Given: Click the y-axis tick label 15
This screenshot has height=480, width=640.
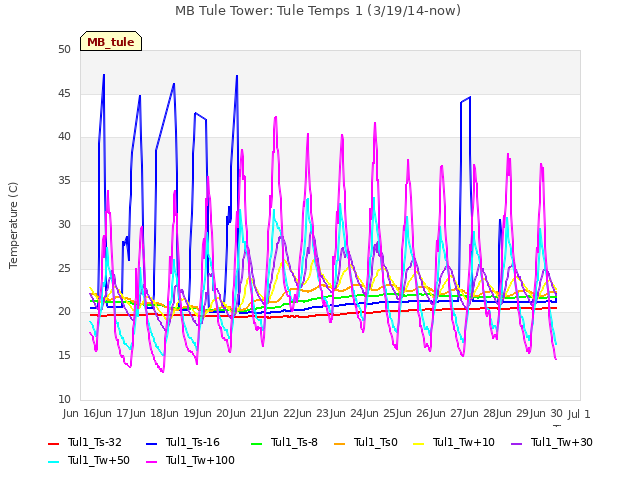Looking at the screenshot, I should pos(64,356).
